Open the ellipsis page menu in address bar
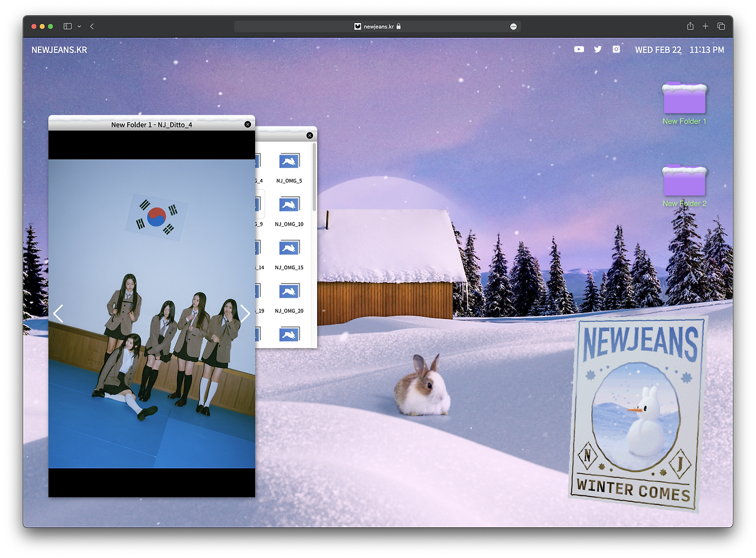 coord(513,27)
